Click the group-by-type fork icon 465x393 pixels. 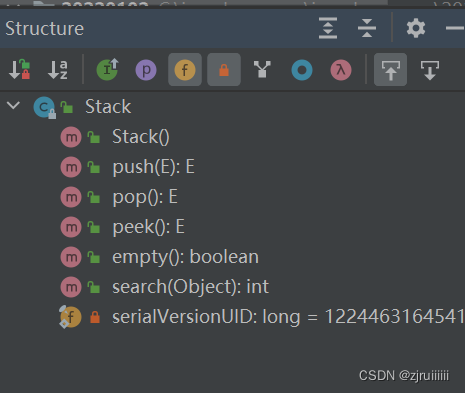point(262,69)
